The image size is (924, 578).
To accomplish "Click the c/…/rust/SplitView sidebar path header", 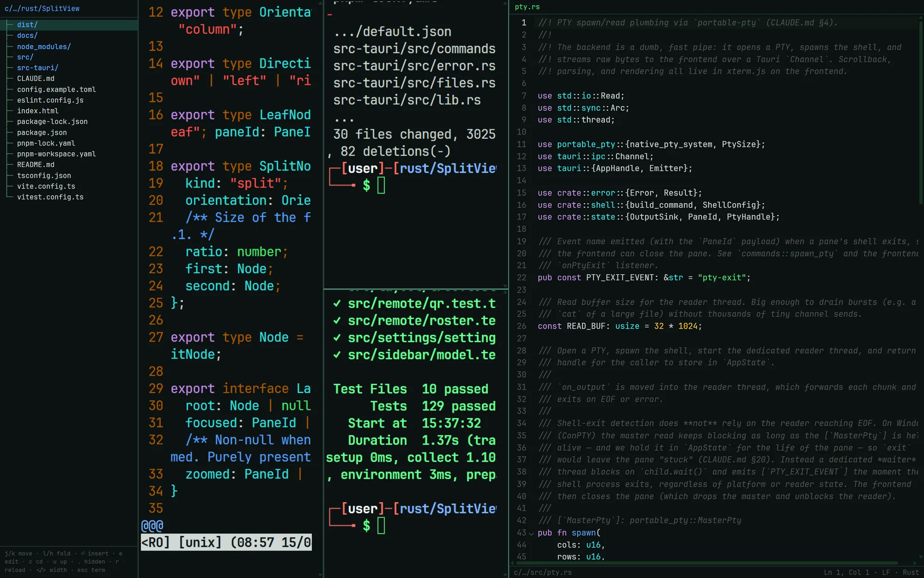I will pos(42,8).
